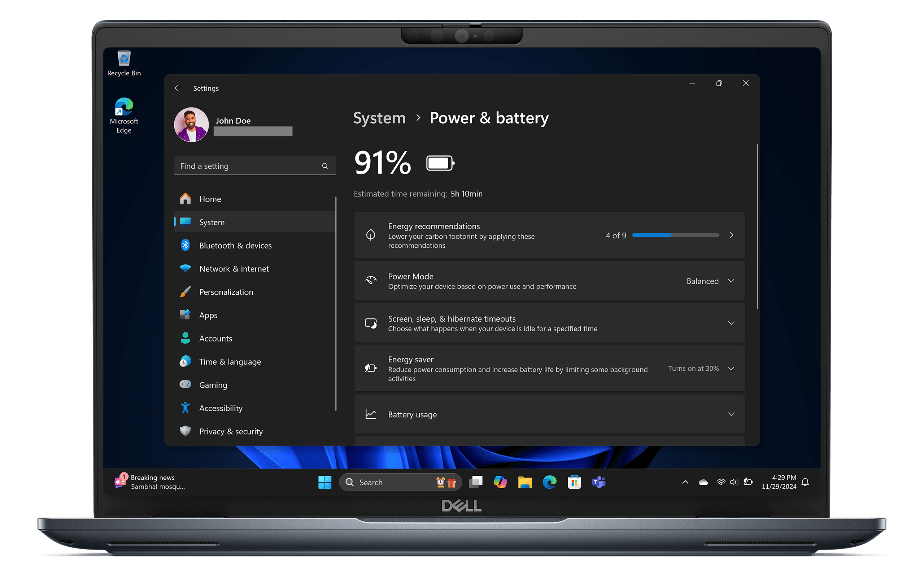This screenshot has width=924, height=577.
Task: Open Microsoft Edge from the taskbar
Action: (x=549, y=483)
